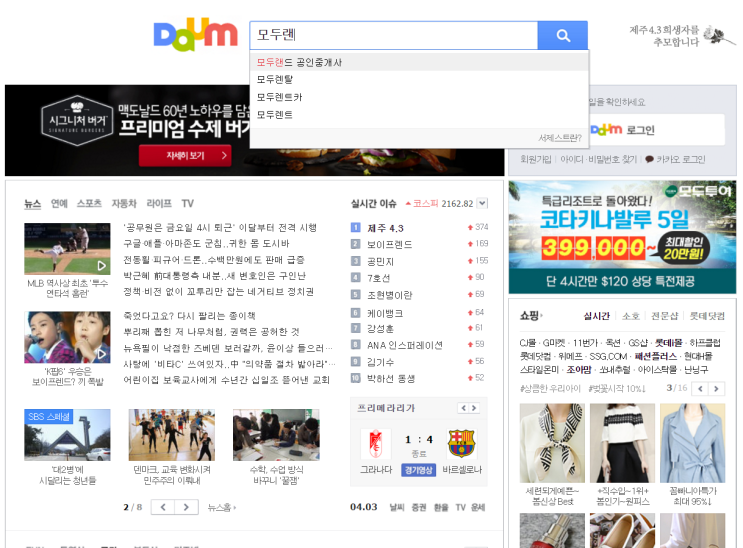Go to previous news page arrow

tap(163, 507)
